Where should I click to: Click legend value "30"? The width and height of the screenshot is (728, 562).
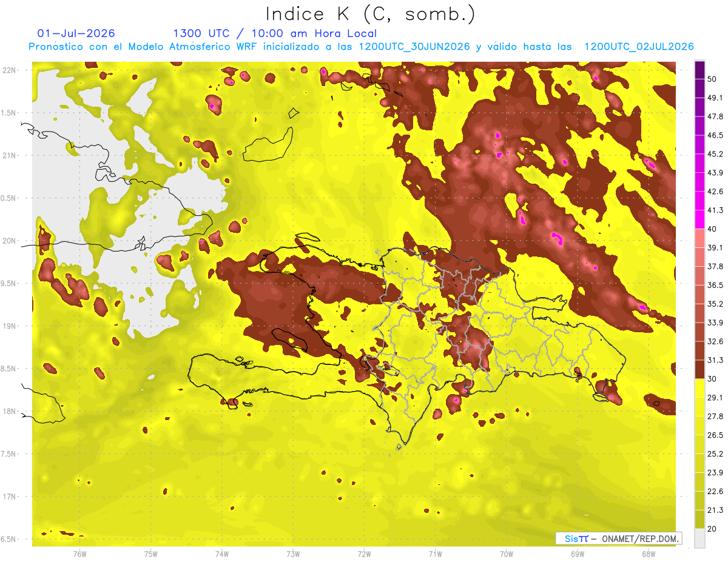(713, 378)
